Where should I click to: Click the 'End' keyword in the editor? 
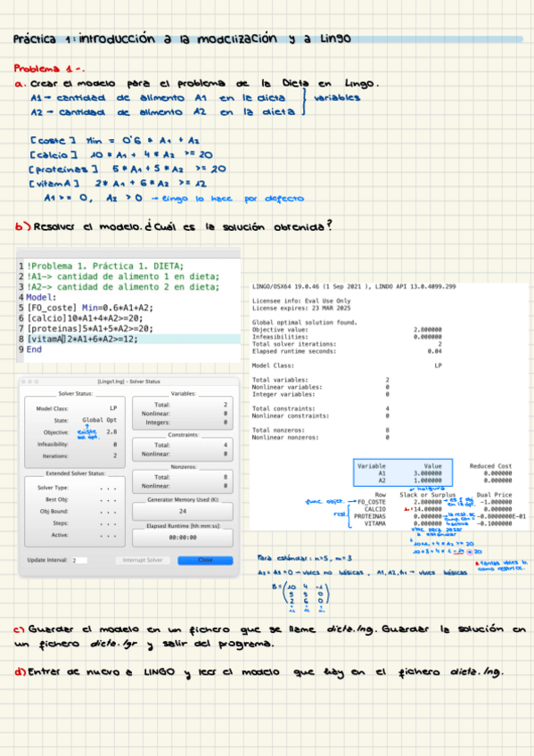34,349
